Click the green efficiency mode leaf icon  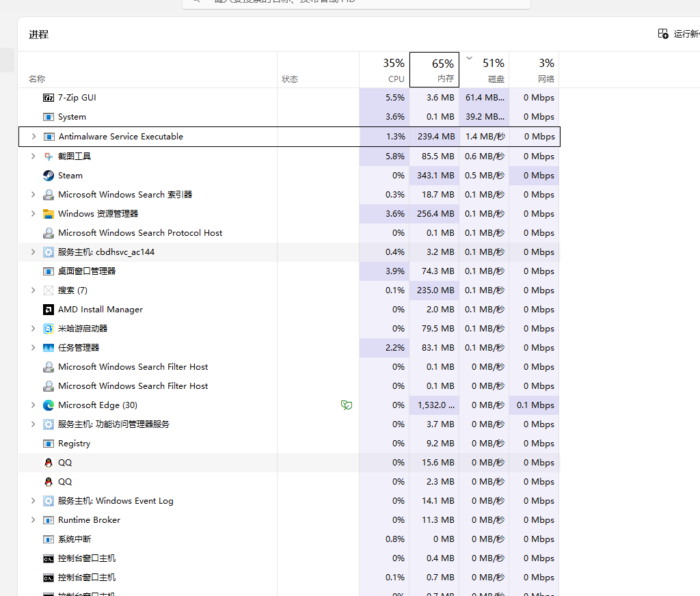pos(347,405)
